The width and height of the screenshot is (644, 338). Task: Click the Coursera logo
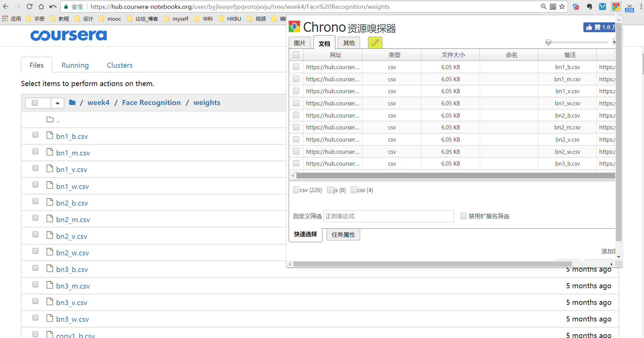point(69,35)
